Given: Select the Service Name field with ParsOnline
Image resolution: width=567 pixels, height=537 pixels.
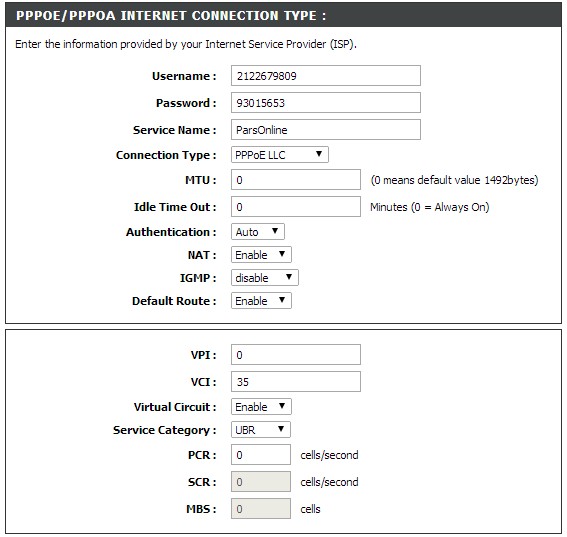Looking at the screenshot, I should (326, 129).
